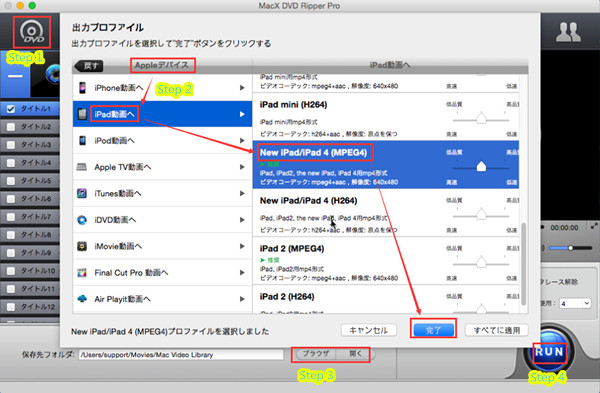The width and height of the screenshot is (600, 393).
Task: Check the タイトル7 checkbox
Action: pyautogui.click(x=11, y=217)
